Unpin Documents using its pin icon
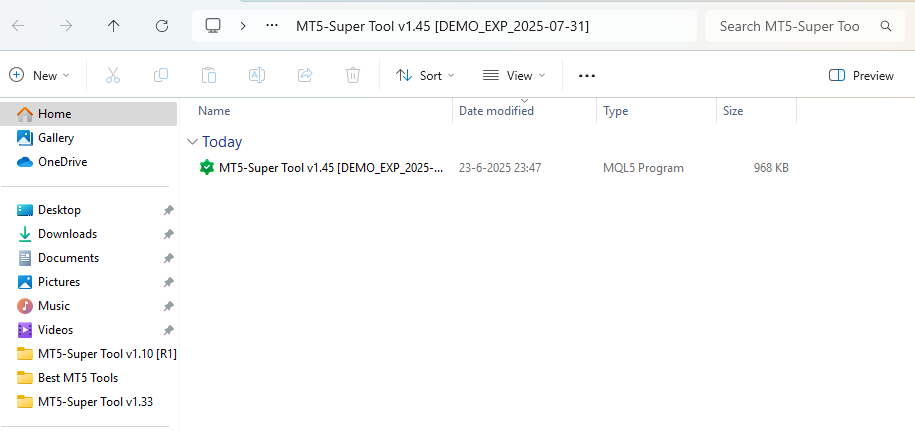The height and width of the screenshot is (431, 915). [168, 258]
